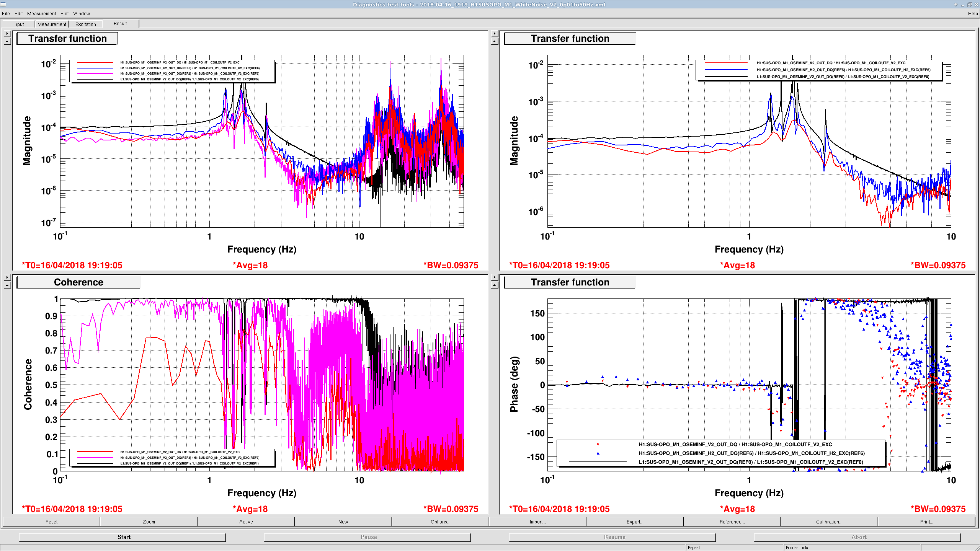Click the *T0=16/04/2018 19:19:05 label under the Coherence plot
This screenshot has height=551, width=980.
click(x=72, y=509)
